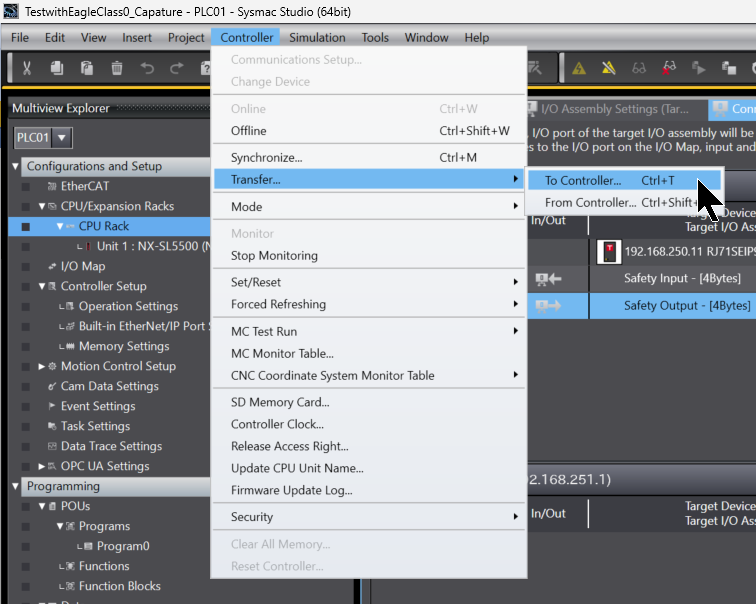Open the Tools menu

[375, 38]
